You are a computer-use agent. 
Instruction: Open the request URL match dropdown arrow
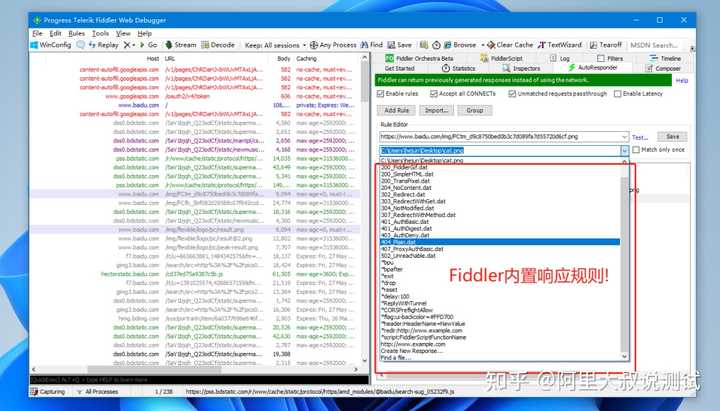(624, 137)
